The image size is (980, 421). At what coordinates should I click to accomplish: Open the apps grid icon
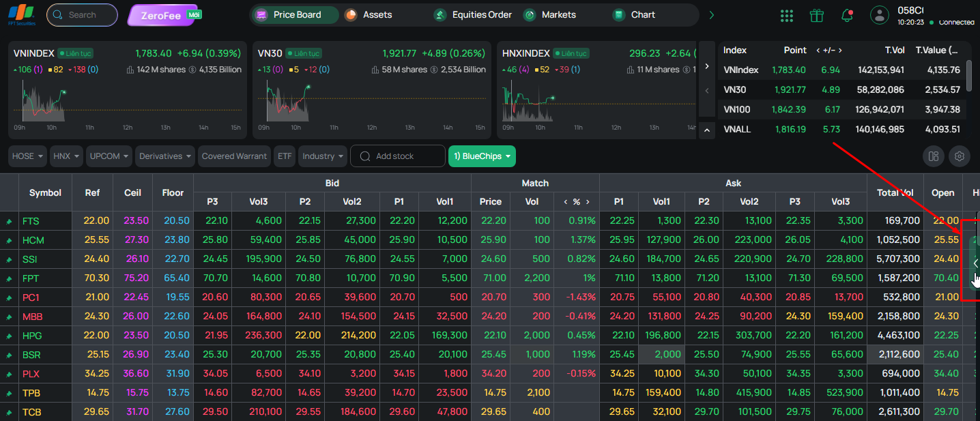coord(786,15)
